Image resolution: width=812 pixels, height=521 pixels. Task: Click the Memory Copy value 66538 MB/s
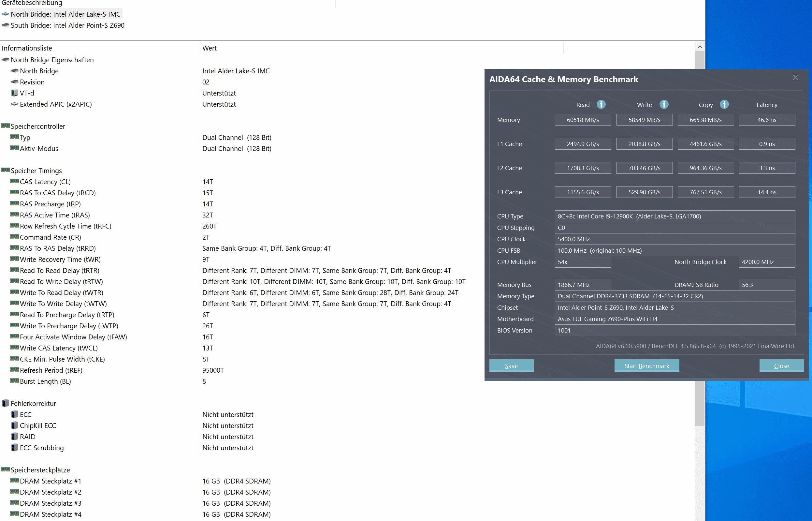tap(705, 120)
